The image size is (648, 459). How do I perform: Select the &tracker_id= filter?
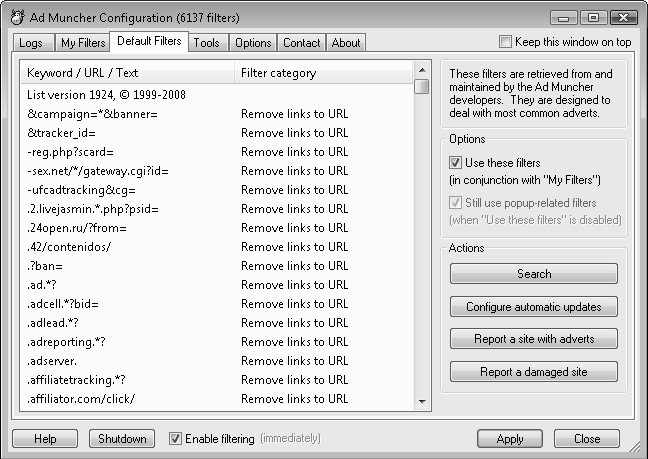tap(217, 133)
